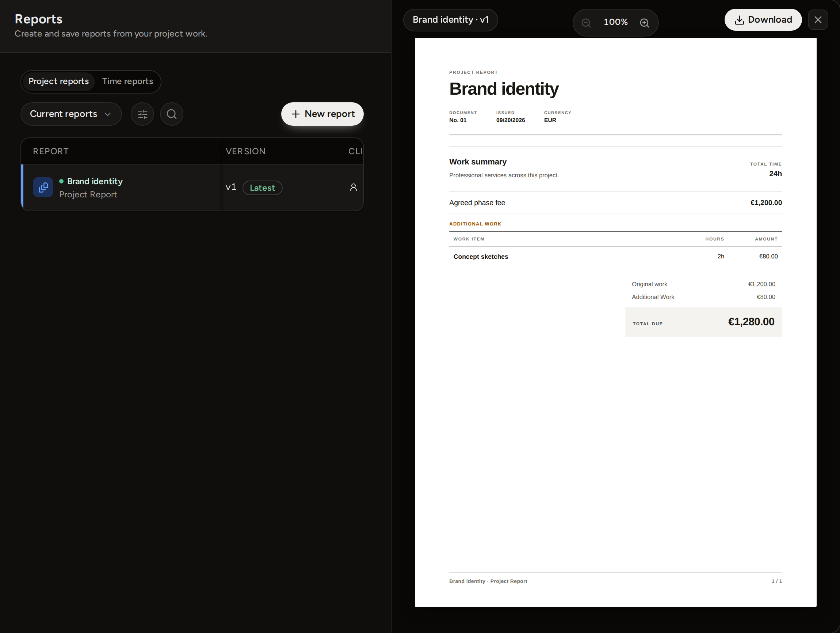Click the EUR currency value
Screen dimensions: 840x633
[550, 120]
